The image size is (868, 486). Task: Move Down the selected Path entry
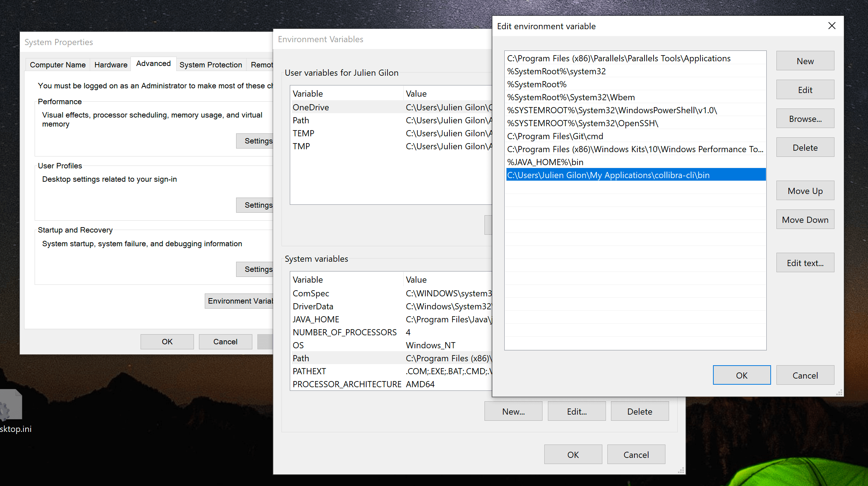pyautogui.click(x=805, y=219)
